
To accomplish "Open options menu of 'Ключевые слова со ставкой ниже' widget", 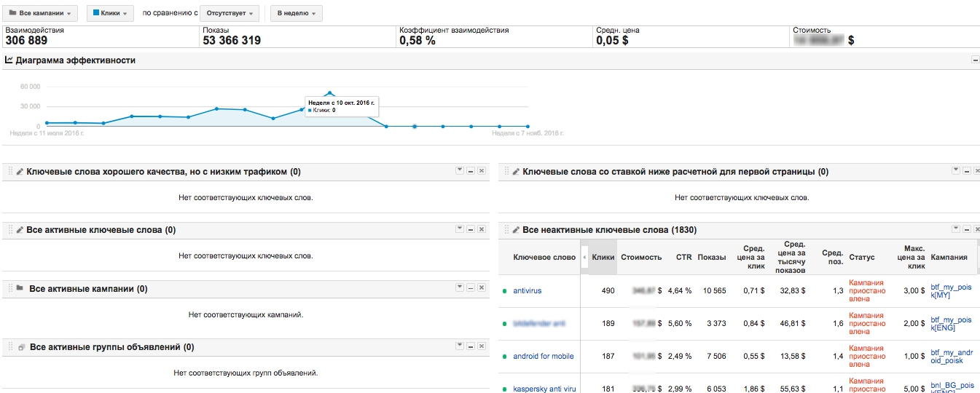I will pos(956,170).
